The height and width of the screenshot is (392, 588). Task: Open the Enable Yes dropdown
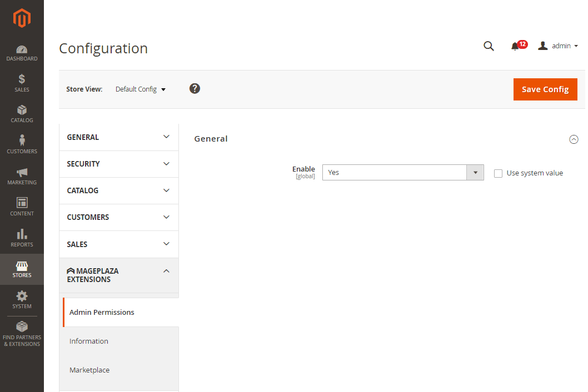tap(403, 173)
